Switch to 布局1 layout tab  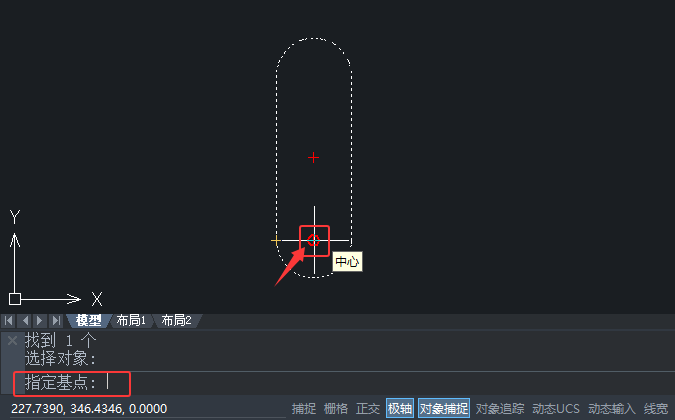coord(131,321)
